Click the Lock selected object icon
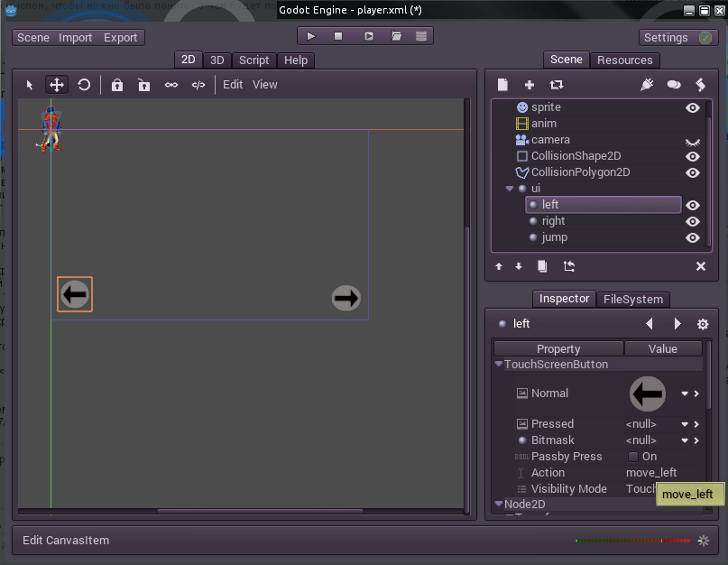The width and height of the screenshot is (728, 565). coord(117,85)
